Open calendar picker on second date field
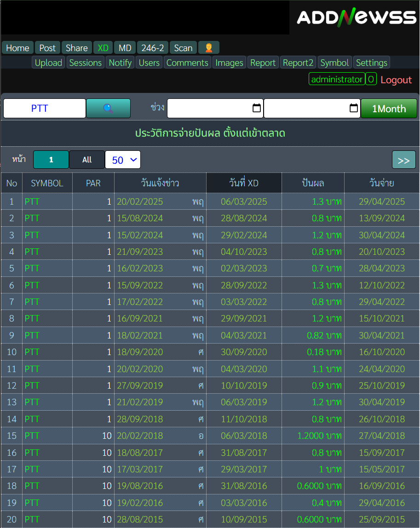420x528 pixels. pyautogui.click(x=354, y=108)
